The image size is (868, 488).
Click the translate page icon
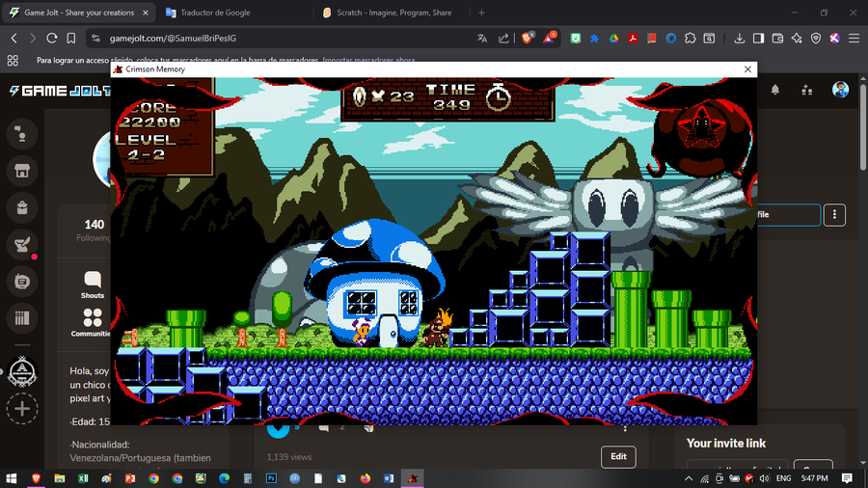coord(482,39)
